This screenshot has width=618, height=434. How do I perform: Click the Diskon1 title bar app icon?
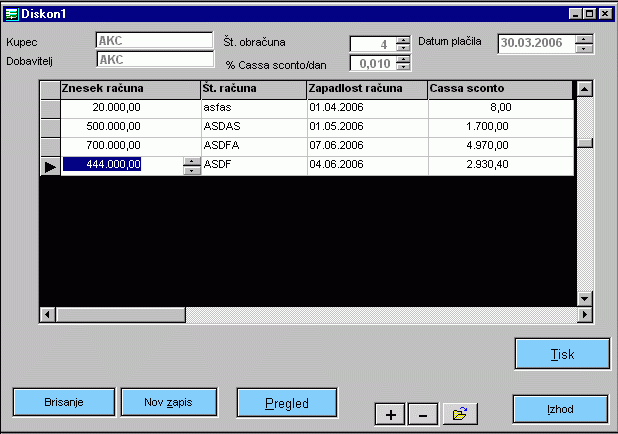click(x=12, y=13)
